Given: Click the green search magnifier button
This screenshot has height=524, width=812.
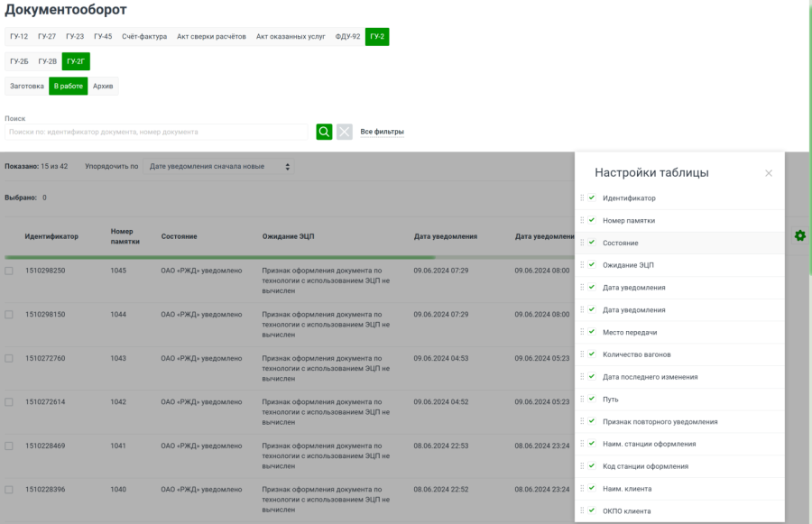Looking at the screenshot, I should 324,132.
